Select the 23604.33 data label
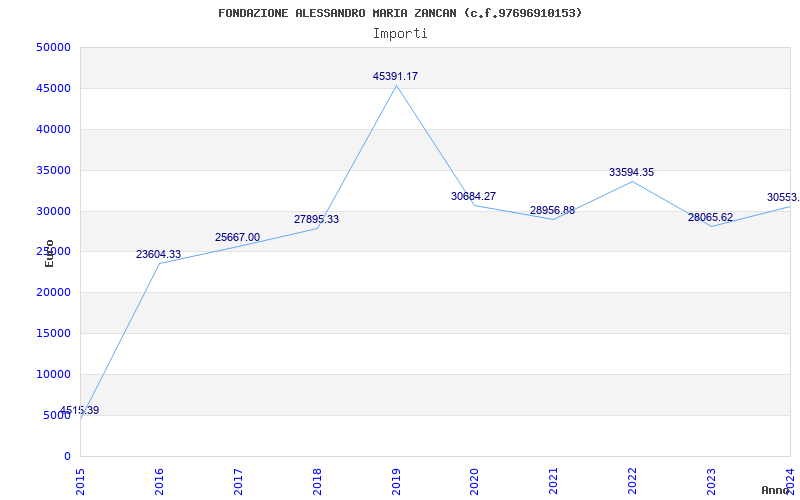 pyautogui.click(x=158, y=254)
